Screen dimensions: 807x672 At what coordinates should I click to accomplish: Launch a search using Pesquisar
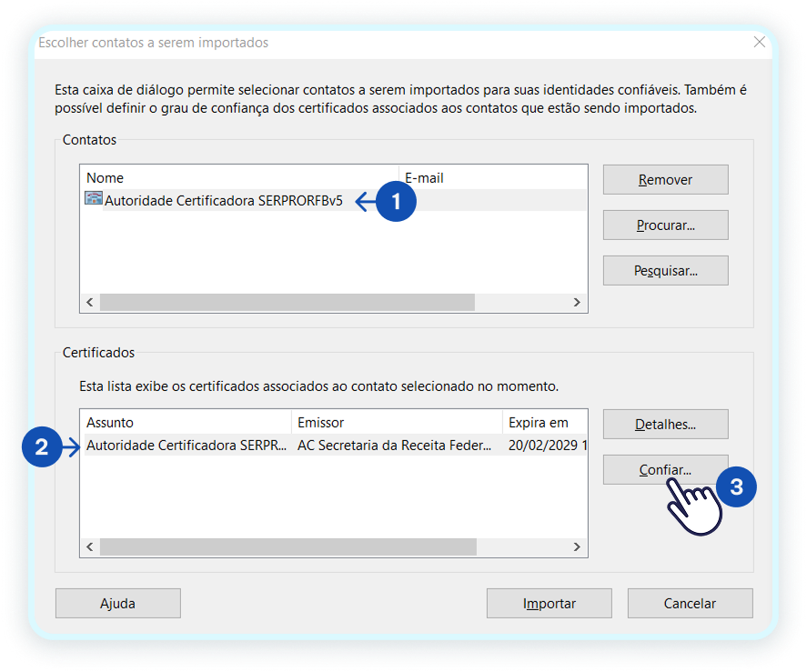665,270
